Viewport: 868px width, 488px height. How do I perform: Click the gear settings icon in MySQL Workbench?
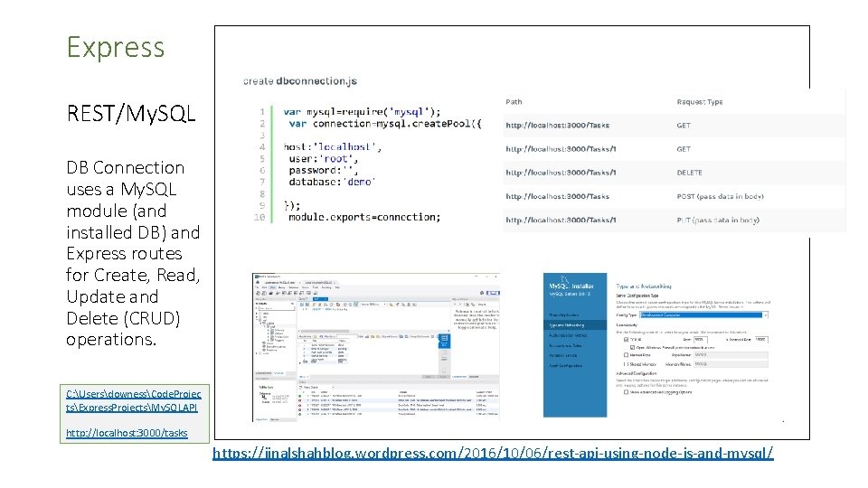[482, 293]
